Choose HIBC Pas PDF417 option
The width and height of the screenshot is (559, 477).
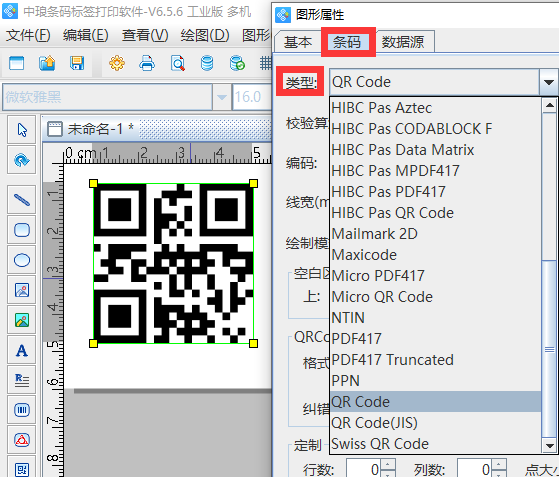coord(435,192)
